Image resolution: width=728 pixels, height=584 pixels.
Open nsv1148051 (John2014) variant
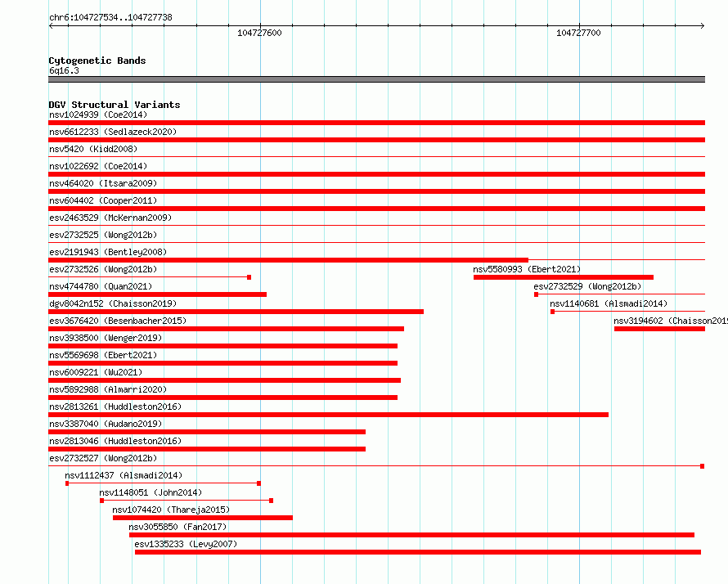pos(151,492)
